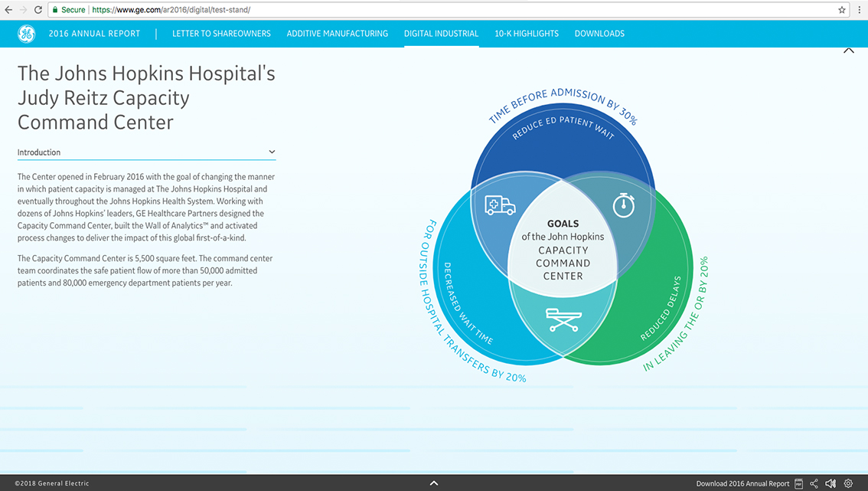The height and width of the screenshot is (491, 868).
Task: Click paragraph starting 'The Capacity Command Center is 5,500'
Action: coord(145,270)
